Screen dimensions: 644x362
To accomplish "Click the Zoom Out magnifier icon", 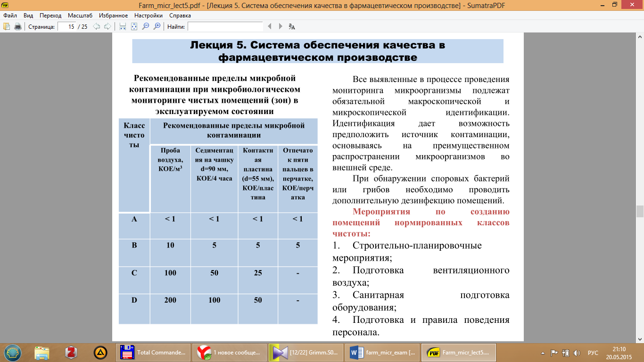I will (146, 26).
